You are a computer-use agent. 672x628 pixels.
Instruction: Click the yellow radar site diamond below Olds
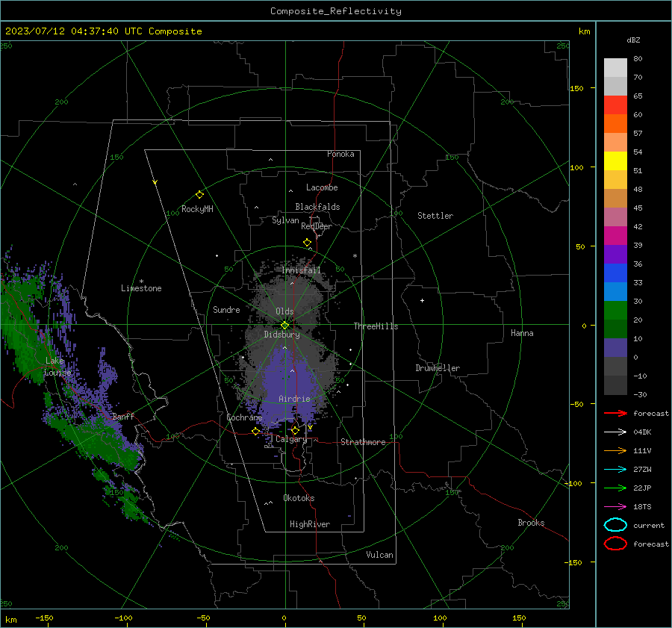coord(285,325)
